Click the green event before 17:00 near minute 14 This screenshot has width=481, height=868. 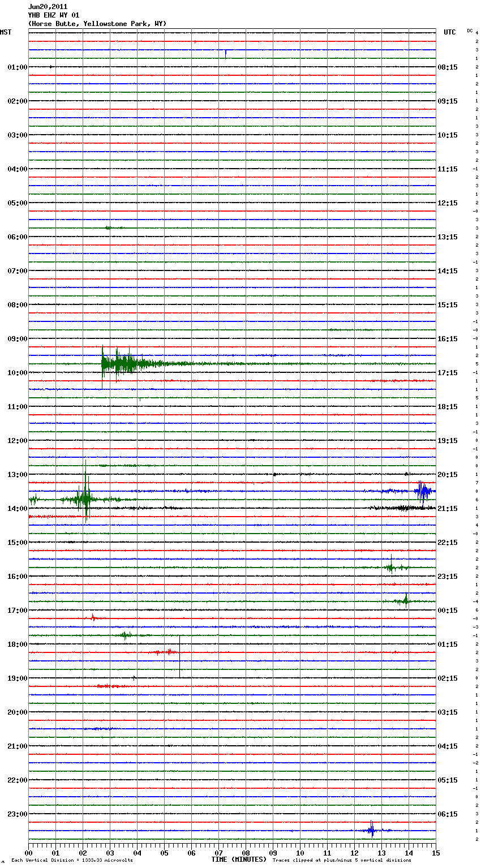405,600
